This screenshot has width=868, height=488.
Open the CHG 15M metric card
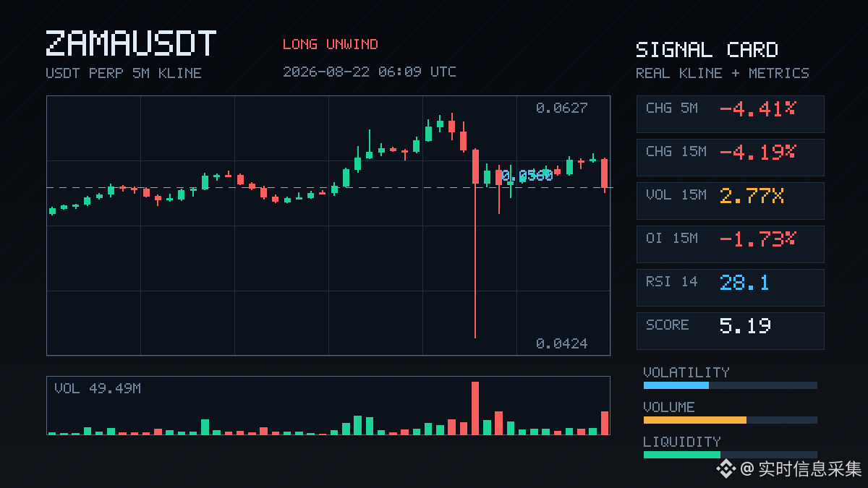point(730,158)
